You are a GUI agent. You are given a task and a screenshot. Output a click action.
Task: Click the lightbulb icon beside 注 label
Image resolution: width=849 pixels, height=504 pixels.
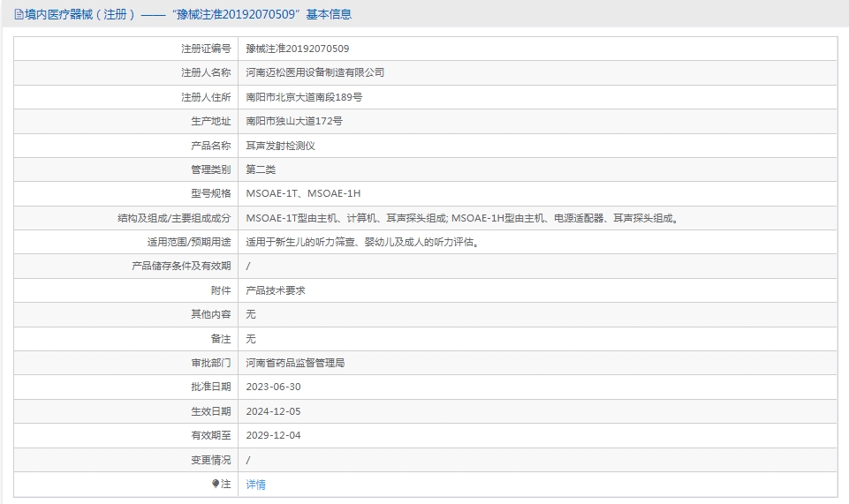(216, 484)
